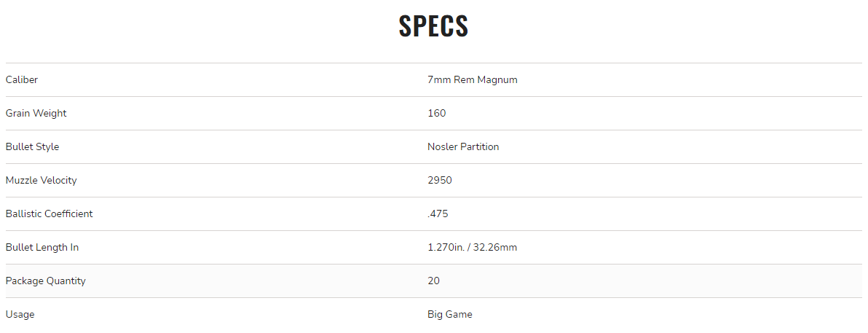Select the Grain Weight label
The image size is (868, 333).
36,113
